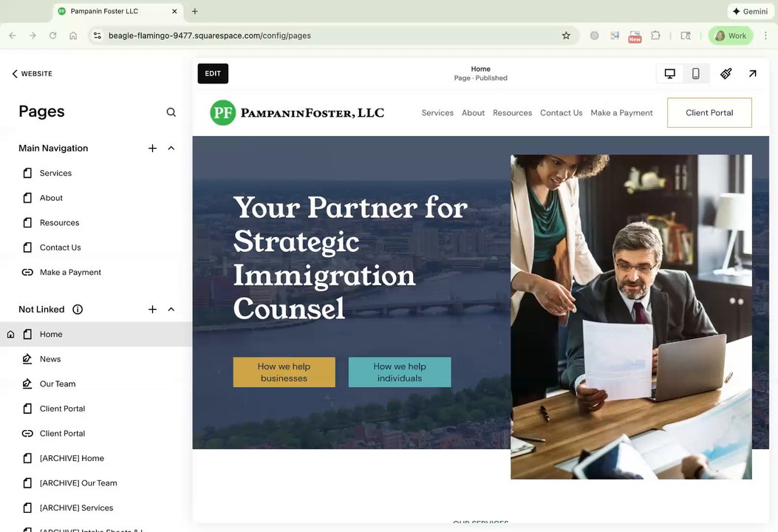Viewport: 778px width, 532px height.
Task: Click How we help individuals button
Action: tap(400, 372)
